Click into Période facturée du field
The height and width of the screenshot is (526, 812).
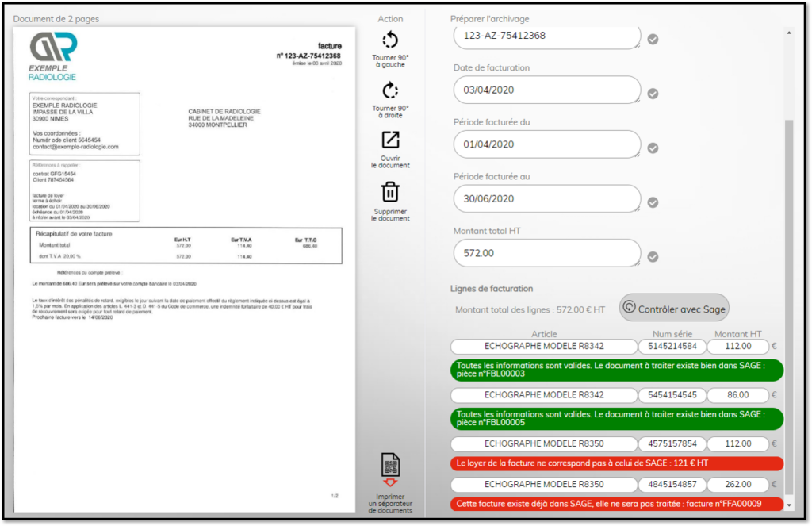(546, 144)
